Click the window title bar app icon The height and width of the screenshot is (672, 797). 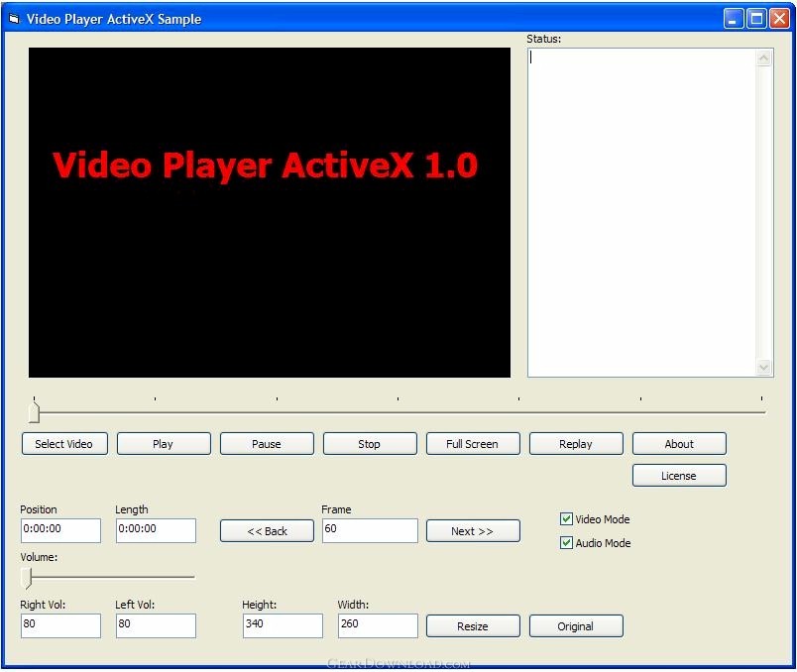[x=14, y=19]
